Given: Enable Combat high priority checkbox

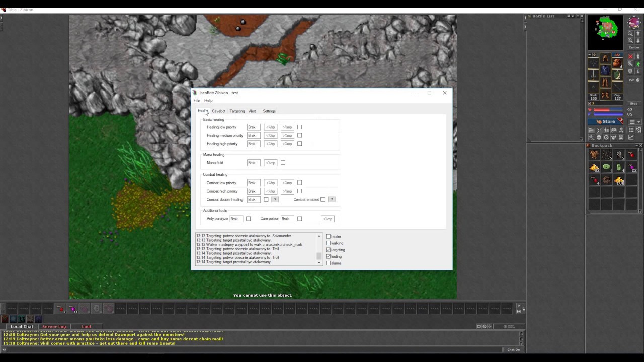Looking at the screenshot, I should click(x=299, y=191).
